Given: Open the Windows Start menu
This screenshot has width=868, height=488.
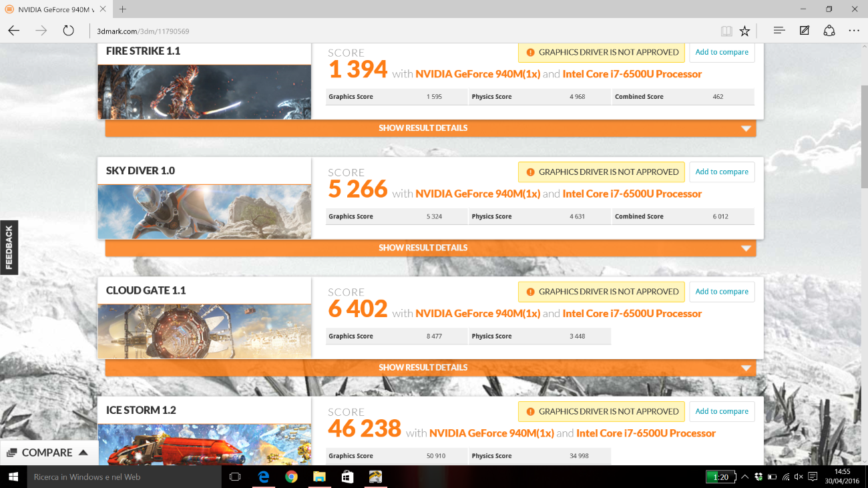Looking at the screenshot, I should click(13, 477).
